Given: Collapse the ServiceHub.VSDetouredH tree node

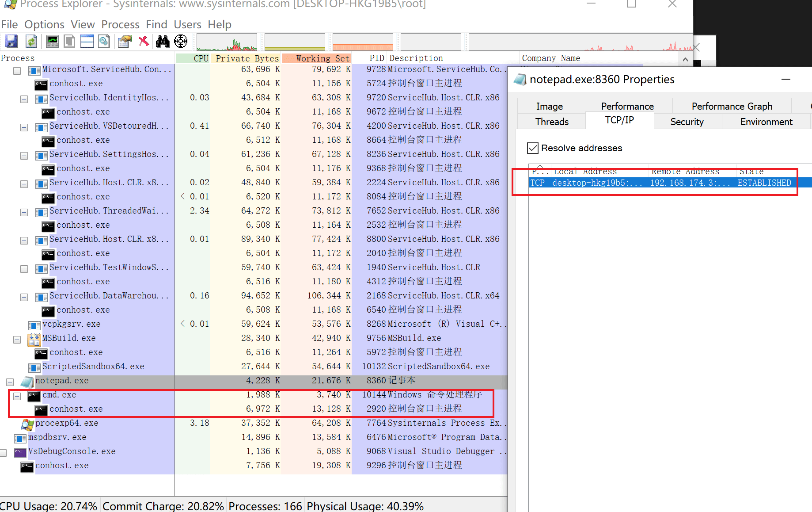Looking at the screenshot, I should (x=24, y=127).
